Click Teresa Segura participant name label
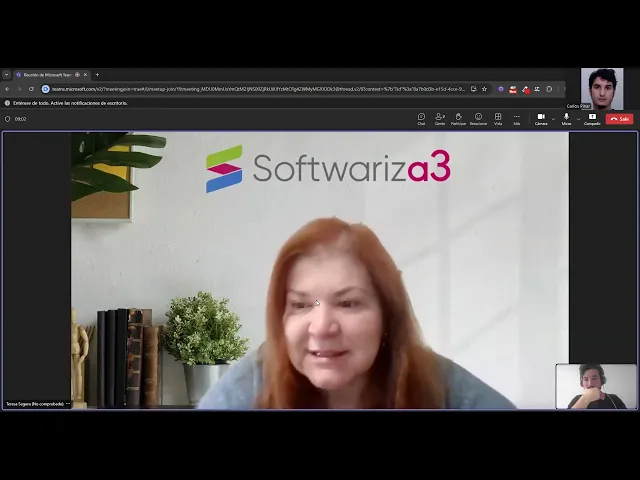This screenshot has width=640, height=480. click(35, 404)
